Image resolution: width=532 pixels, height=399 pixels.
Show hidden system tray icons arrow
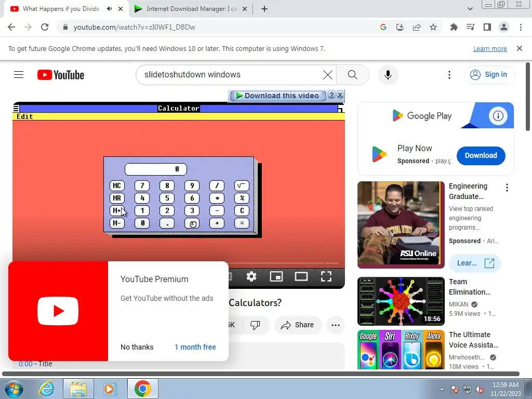pos(442,389)
